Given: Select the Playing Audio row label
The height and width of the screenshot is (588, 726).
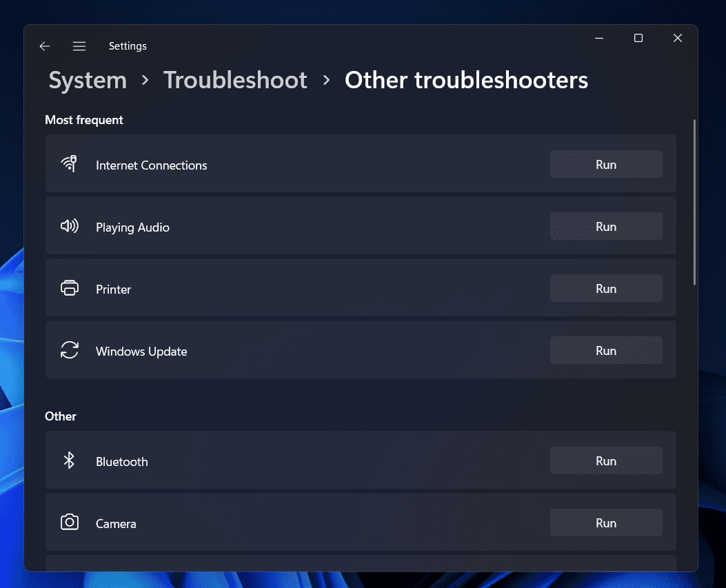Looking at the screenshot, I should pyautogui.click(x=132, y=227).
